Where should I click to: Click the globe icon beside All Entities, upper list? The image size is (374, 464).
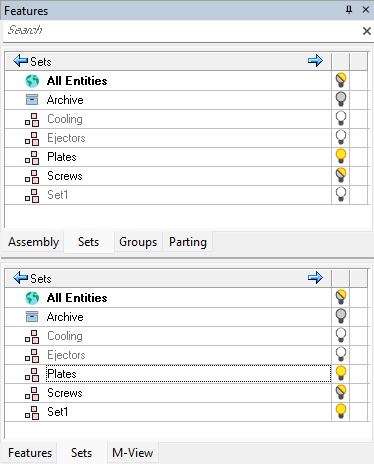(x=32, y=81)
